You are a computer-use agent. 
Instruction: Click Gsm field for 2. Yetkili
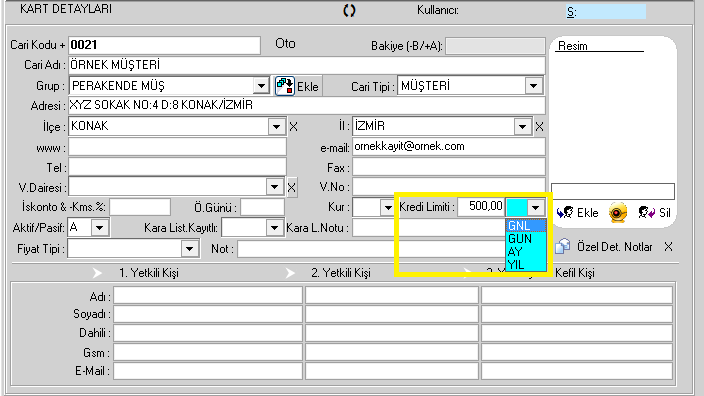(392, 352)
